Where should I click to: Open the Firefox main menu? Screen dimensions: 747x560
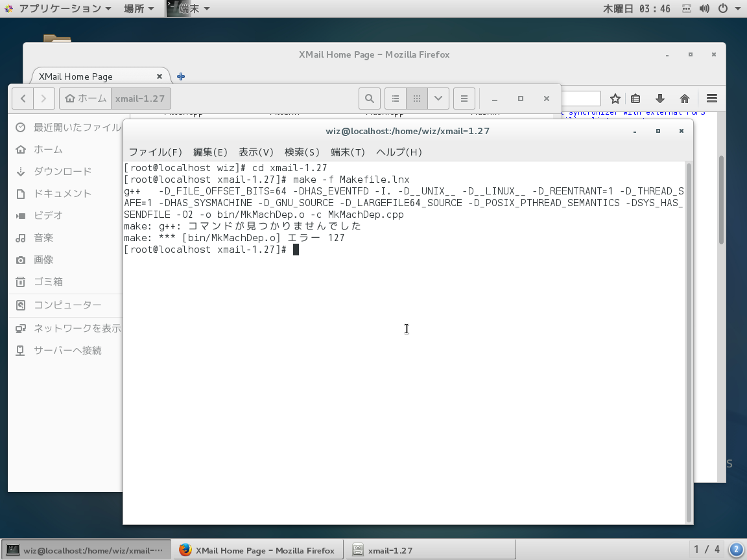[x=712, y=99]
